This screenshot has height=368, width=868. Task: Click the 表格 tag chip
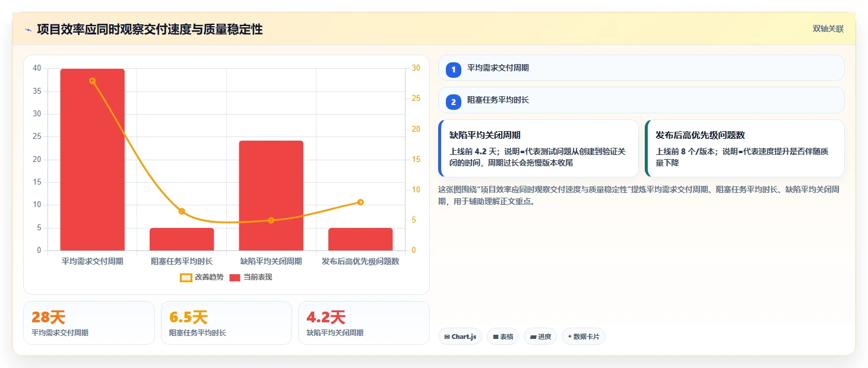point(503,337)
